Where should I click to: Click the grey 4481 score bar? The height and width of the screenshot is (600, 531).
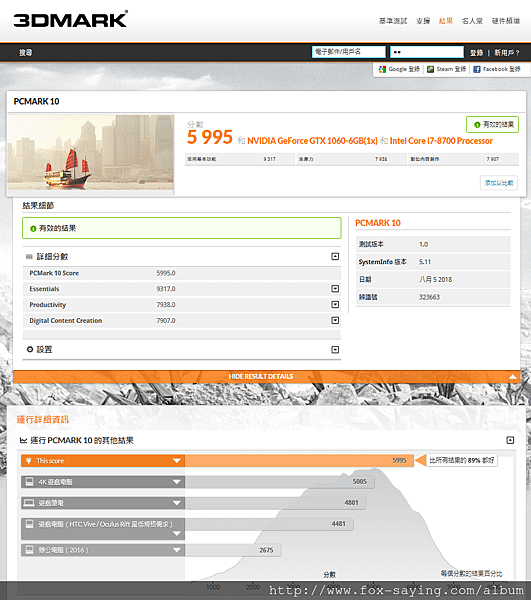coord(269,524)
